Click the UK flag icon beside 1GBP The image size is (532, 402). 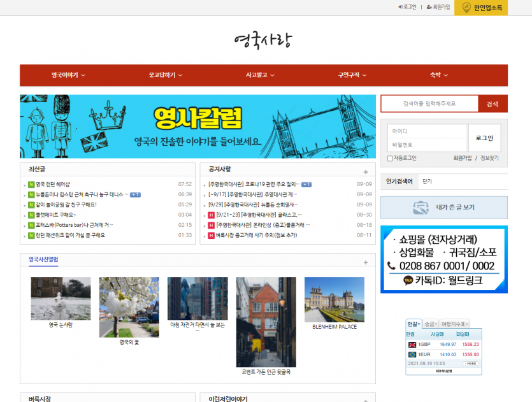[x=412, y=345]
